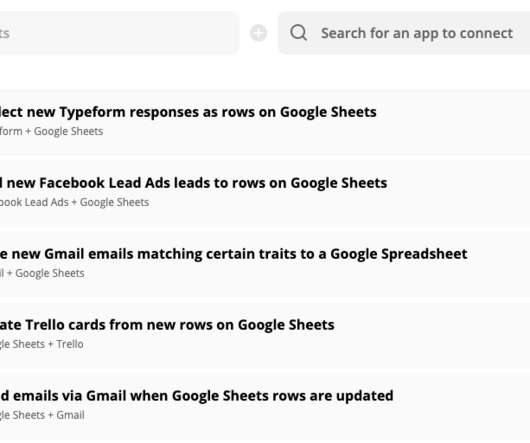Focus the 'Search for an app to connect' field
Screen dimensions: 530x443
point(404,33)
